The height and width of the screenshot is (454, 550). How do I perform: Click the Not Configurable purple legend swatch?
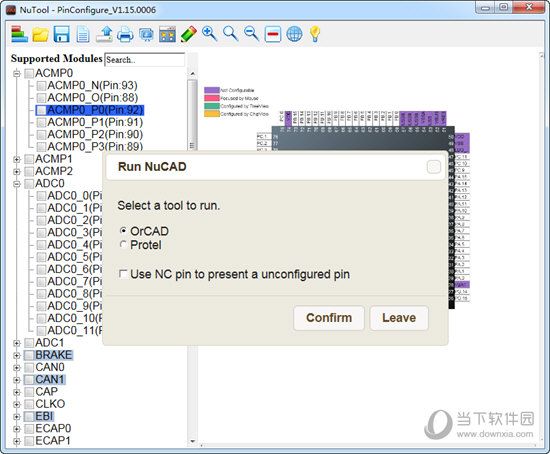212,90
